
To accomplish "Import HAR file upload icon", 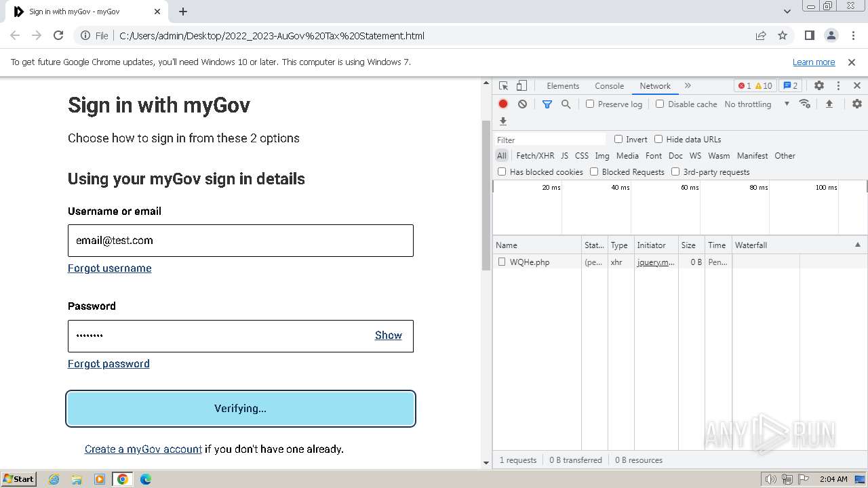I will pos(829,104).
